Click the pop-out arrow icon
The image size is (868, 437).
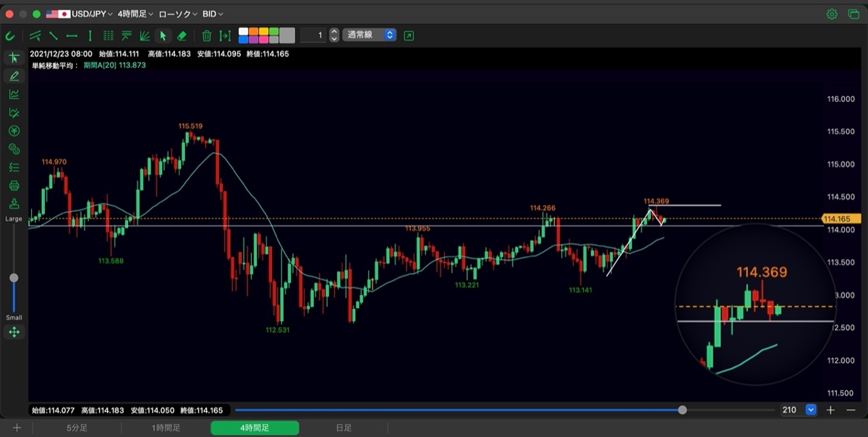[x=409, y=35]
